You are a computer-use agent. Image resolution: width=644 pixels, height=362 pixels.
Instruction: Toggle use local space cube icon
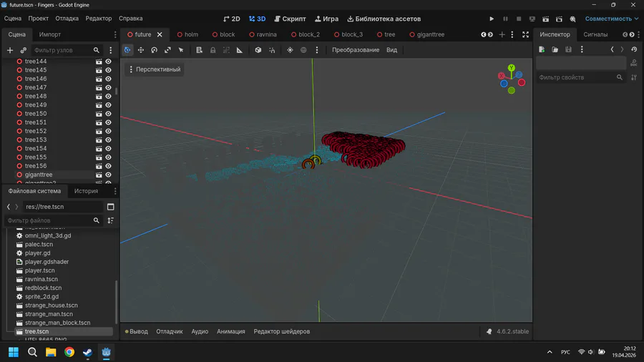(x=258, y=50)
